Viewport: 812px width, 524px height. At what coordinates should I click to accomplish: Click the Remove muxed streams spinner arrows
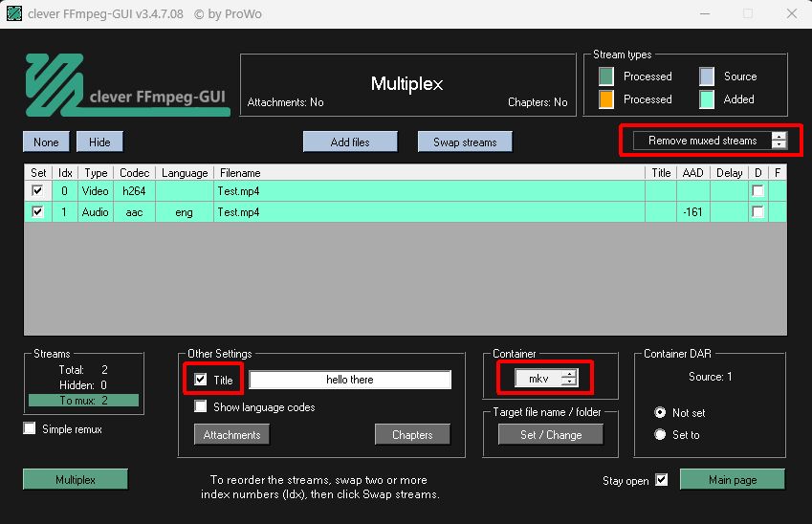click(x=779, y=141)
